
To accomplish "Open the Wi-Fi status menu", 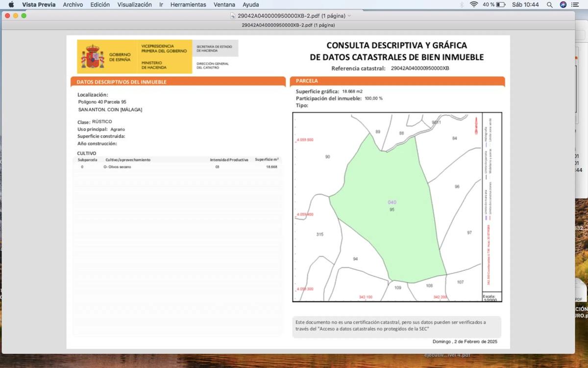I will click(473, 4).
